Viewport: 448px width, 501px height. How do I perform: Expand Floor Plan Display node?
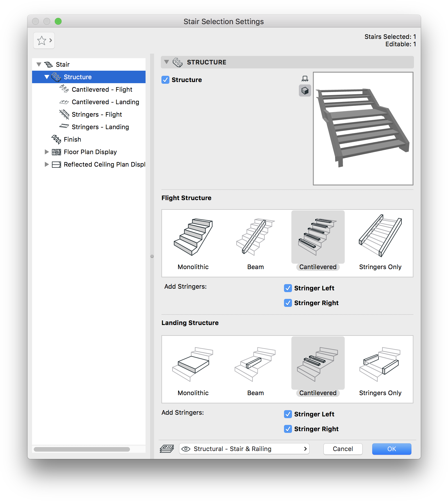click(47, 152)
